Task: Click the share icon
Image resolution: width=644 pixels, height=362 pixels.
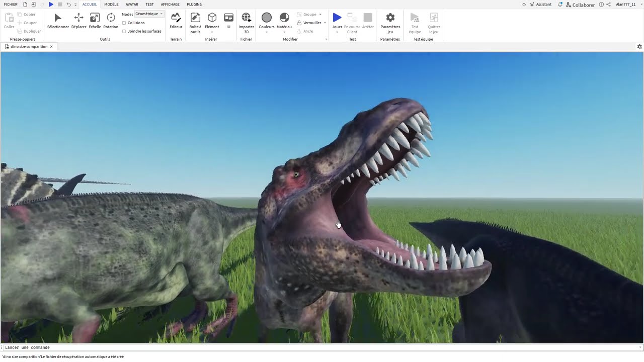Action: coord(609,5)
